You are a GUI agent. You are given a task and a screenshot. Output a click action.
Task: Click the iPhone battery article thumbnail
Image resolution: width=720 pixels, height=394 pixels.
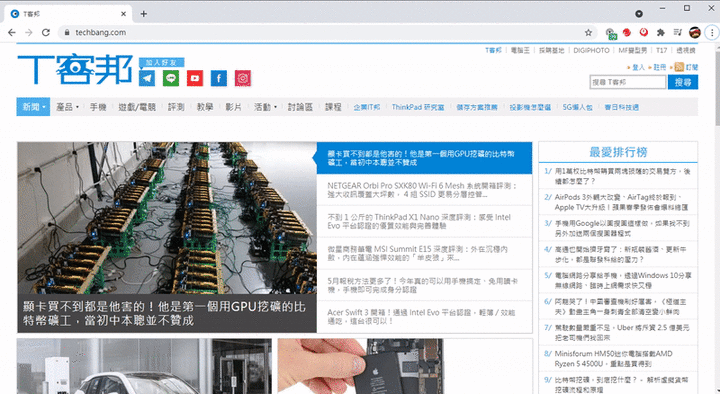coord(360,366)
